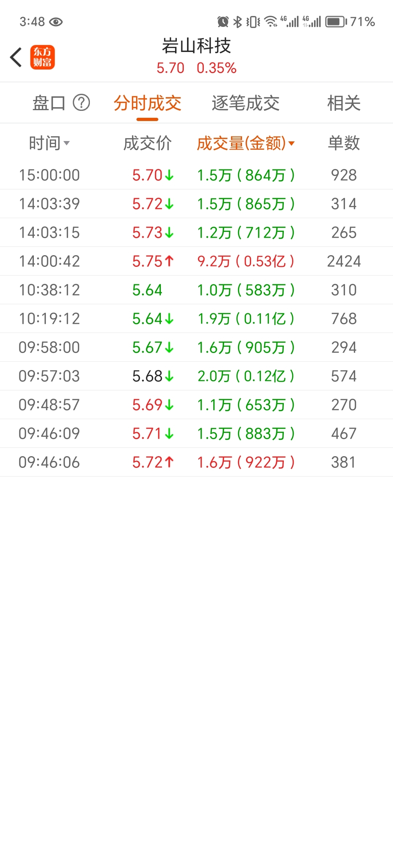393x868 pixels.
Task: Open the 相关 tab
Action: tap(344, 103)
